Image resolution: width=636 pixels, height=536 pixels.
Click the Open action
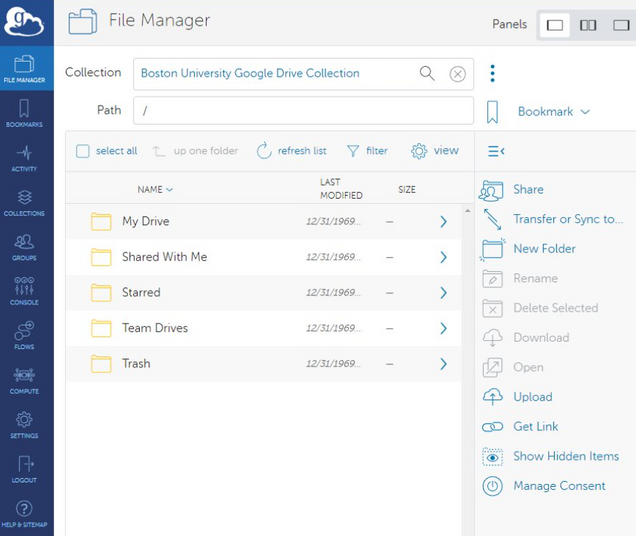tap(513, 368)
